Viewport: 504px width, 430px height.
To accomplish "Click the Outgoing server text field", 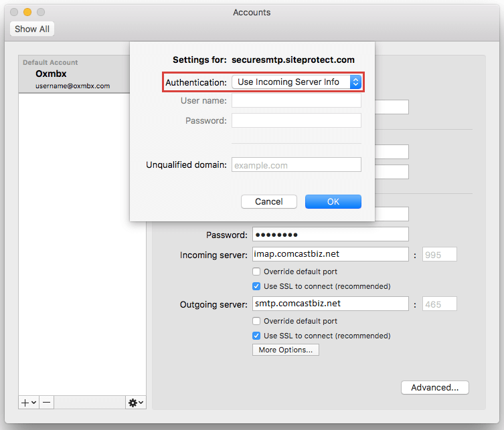I will tap(330, 304).
